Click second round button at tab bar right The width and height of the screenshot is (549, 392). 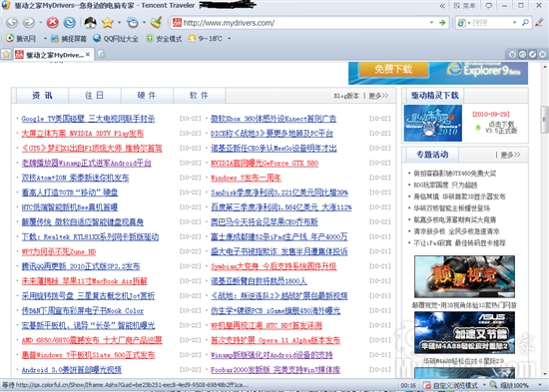pyautogui.click(x=522, y=54)
